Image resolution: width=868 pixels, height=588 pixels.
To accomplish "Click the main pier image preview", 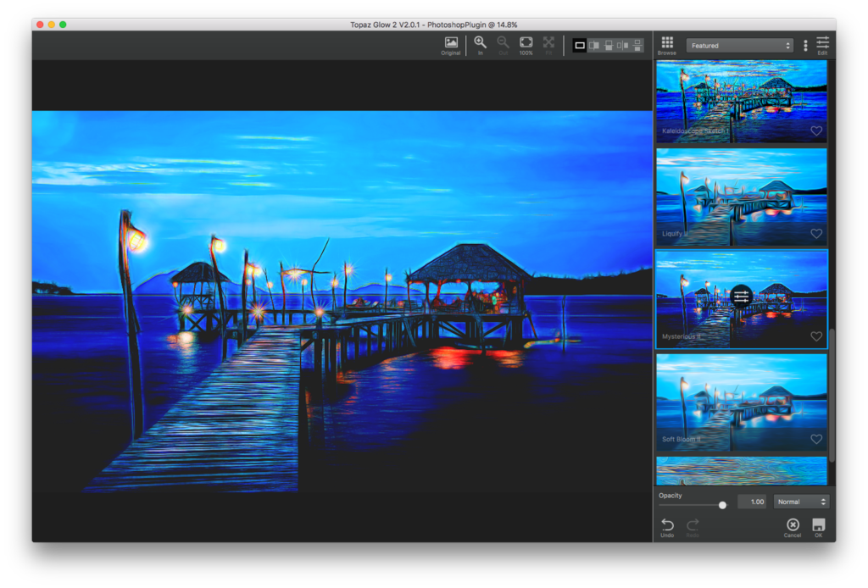I will pyautogui.click(x=342, y=302).
